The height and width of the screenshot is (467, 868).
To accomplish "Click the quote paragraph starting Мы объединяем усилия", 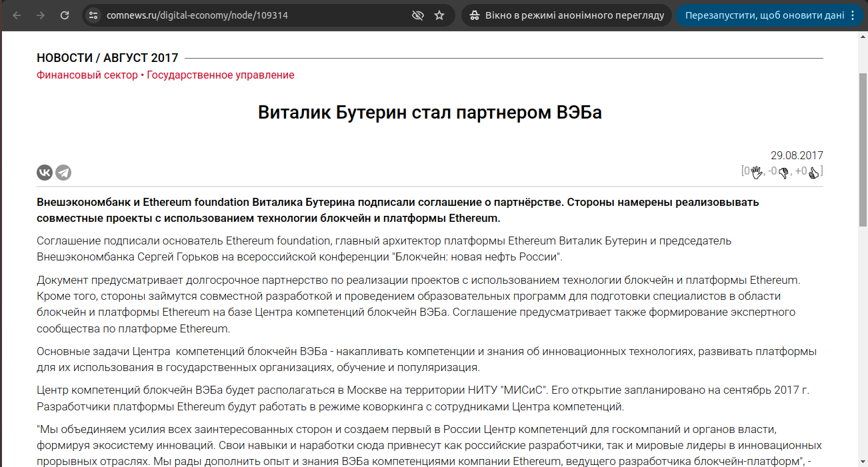I will [430, 444].
